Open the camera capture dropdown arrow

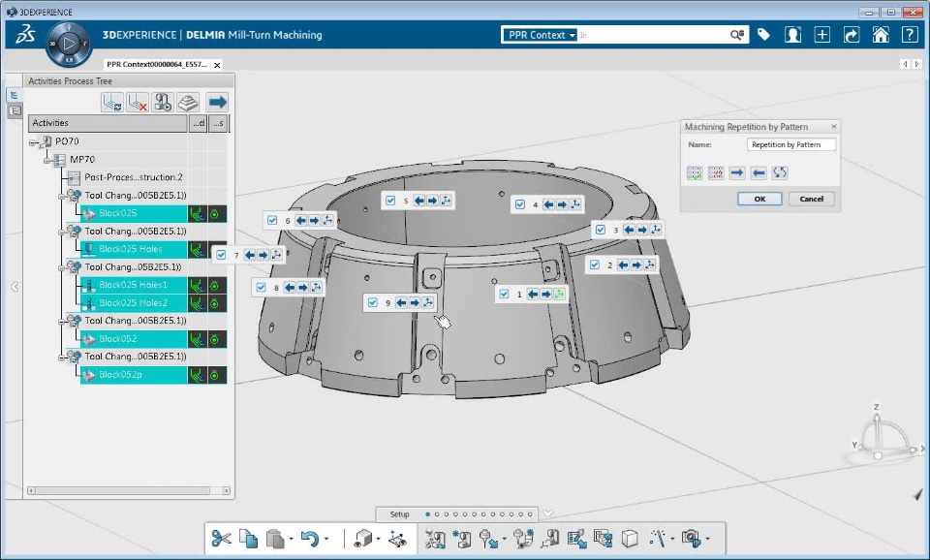707,540
